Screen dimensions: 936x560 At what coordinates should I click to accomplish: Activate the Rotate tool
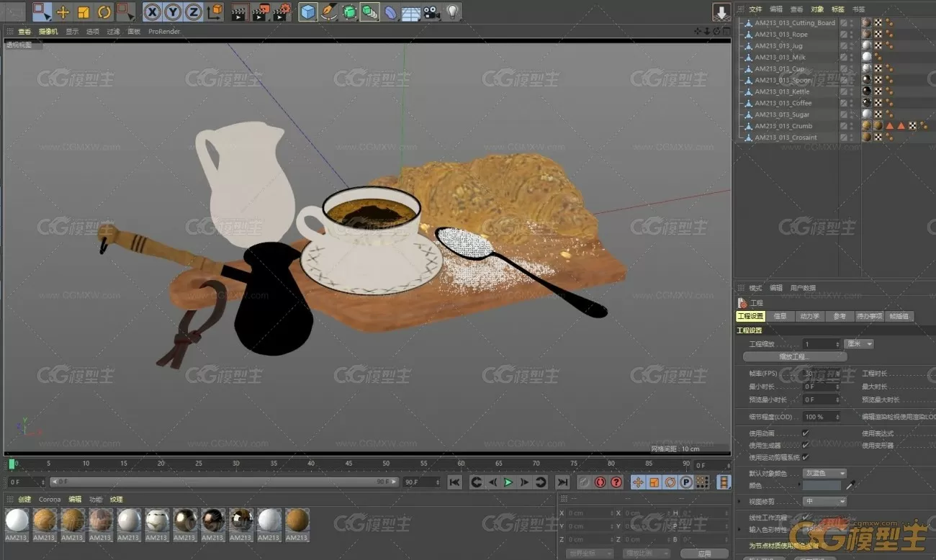click(x=104, y=12)
